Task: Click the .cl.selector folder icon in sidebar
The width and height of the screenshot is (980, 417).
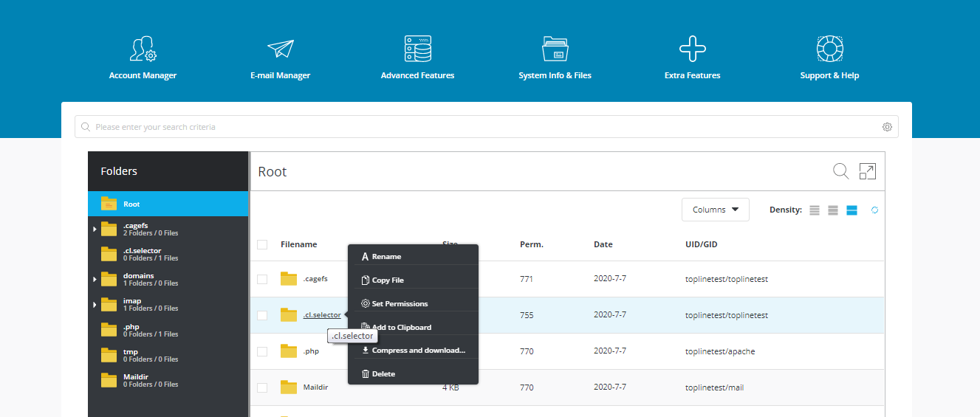Action: coord(109,254)
